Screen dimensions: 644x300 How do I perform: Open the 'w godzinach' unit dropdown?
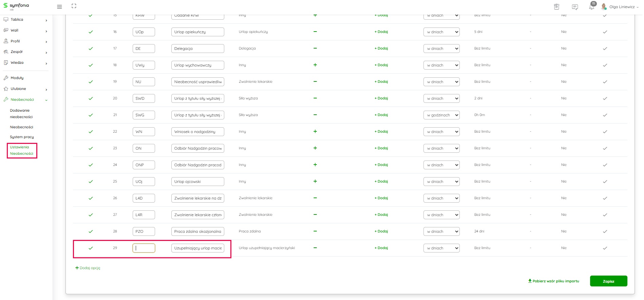coord(441,115)
